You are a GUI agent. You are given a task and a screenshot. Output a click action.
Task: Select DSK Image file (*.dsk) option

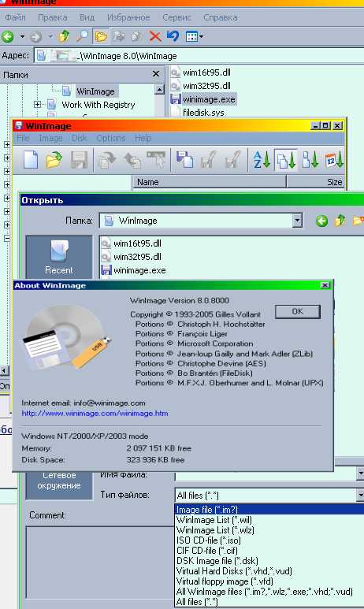[x=269, y=561]
